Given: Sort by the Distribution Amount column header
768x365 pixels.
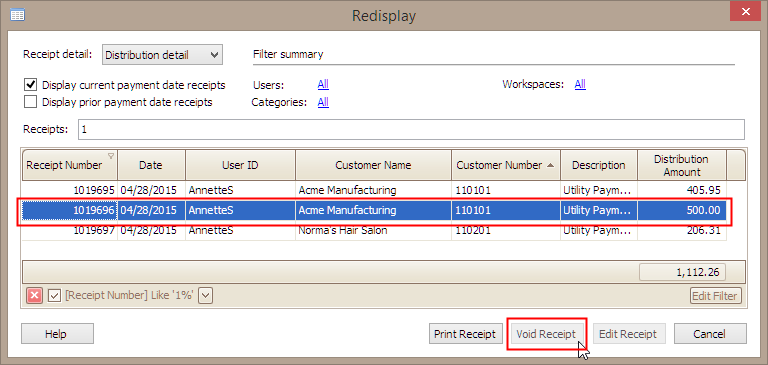Looking at the screenshot, I should tap(681, 165).
